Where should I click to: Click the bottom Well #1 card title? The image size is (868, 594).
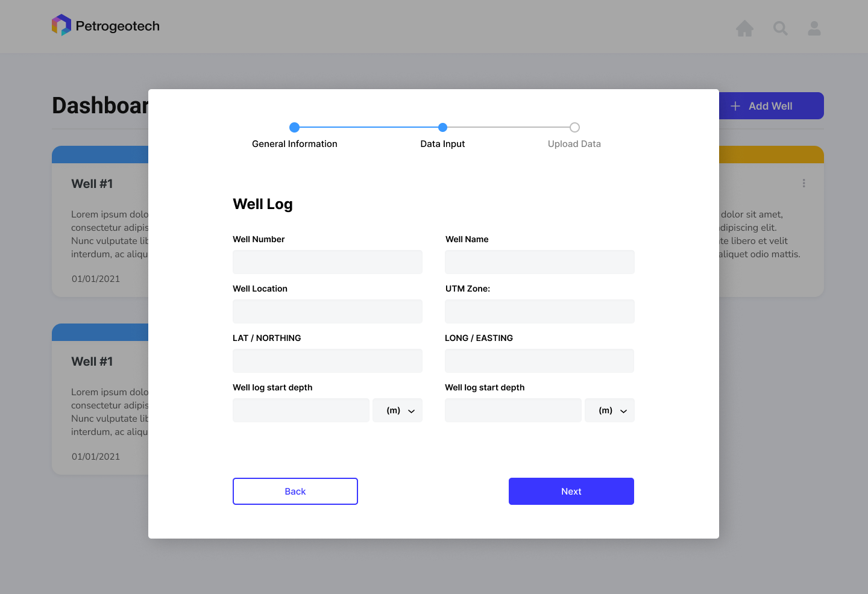click(92, 361)
